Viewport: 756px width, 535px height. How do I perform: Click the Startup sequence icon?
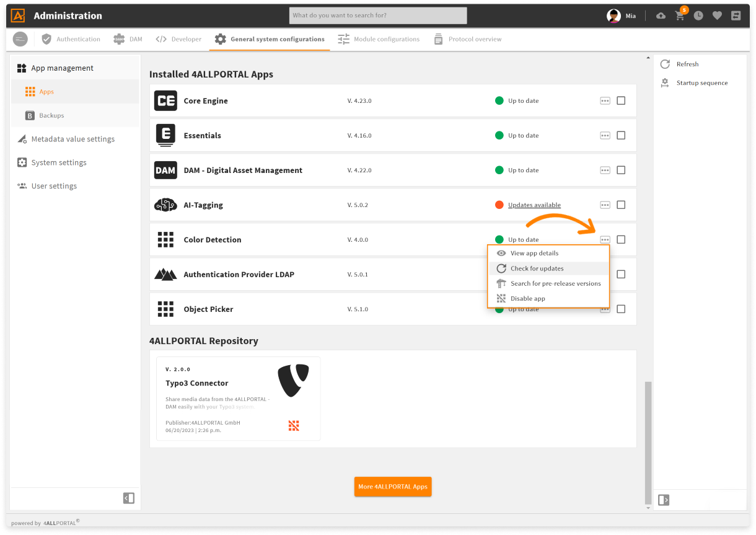pyautogui.click(x=665, y=83)
